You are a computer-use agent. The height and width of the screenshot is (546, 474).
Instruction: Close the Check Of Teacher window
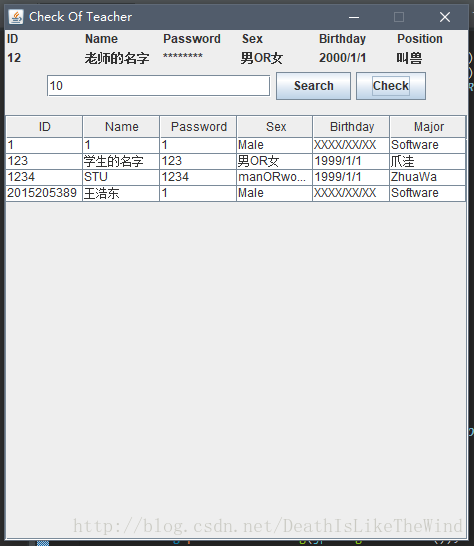point(445,17)
